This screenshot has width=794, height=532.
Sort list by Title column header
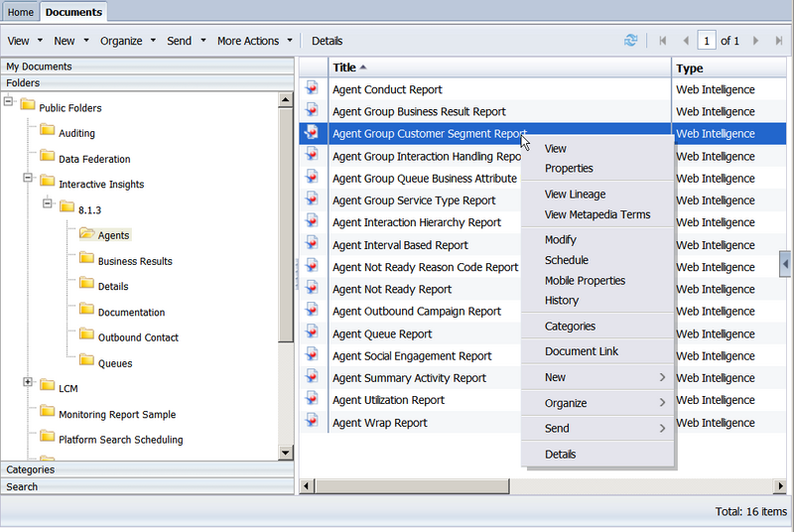pyautogui.click(x=344, y=67)
